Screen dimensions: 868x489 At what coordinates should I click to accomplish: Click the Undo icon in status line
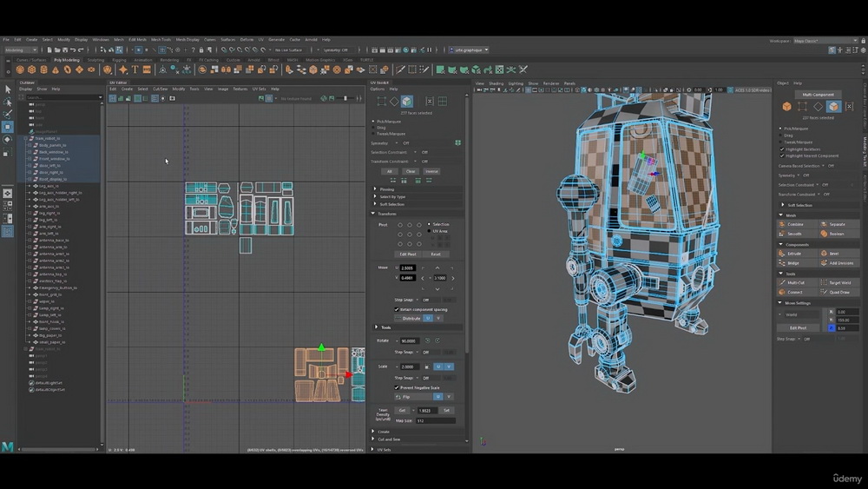(x=73, y=50)
